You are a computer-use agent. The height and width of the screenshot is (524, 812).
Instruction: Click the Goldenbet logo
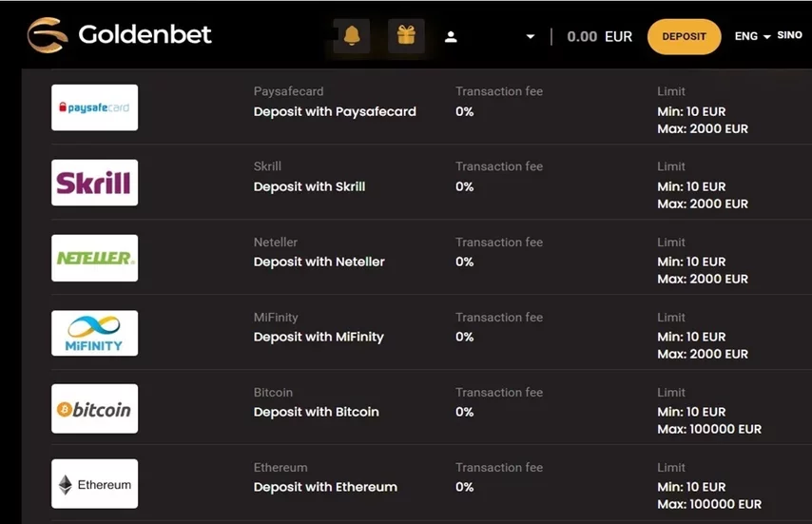[x=120, y=35]
